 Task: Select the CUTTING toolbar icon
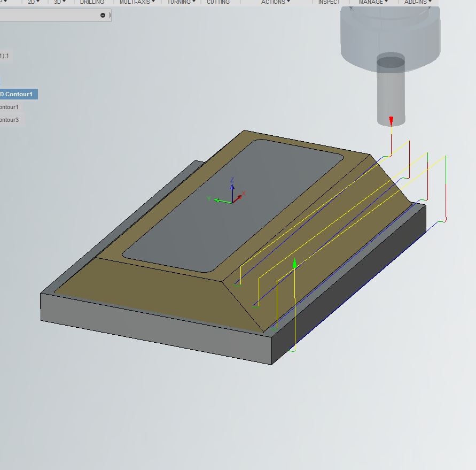click(218, 2)
